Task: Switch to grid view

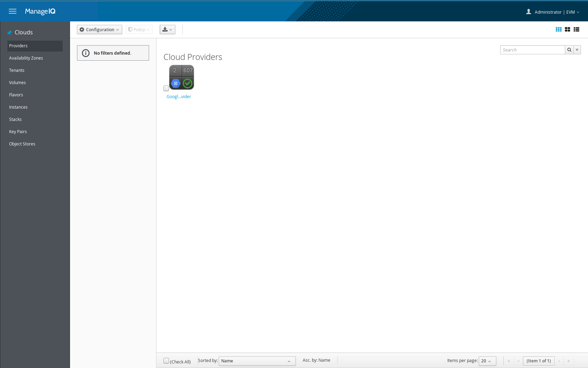Action: pyautogui.click(x=559, y=29)
